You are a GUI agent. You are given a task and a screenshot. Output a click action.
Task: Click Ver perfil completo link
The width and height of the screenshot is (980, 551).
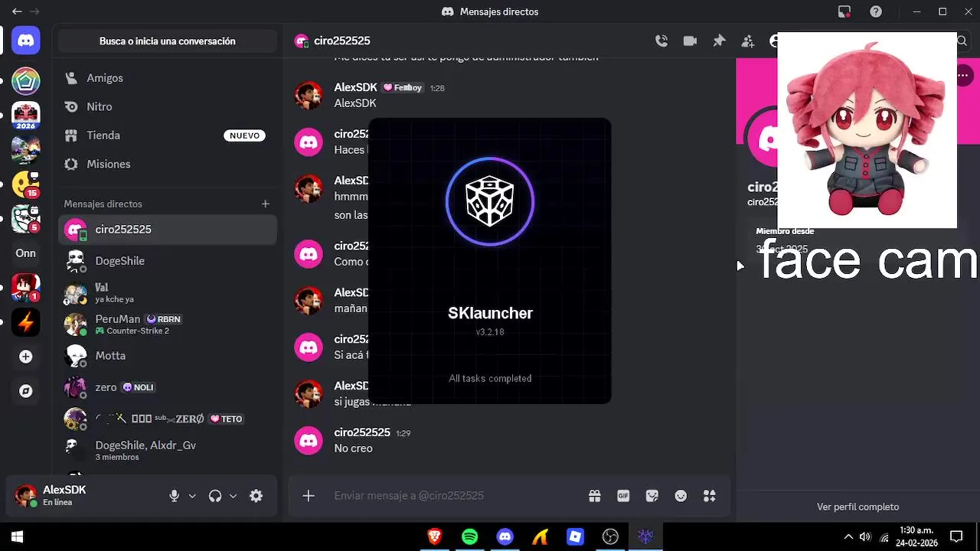pyautogui.click(x=857, y=507)
